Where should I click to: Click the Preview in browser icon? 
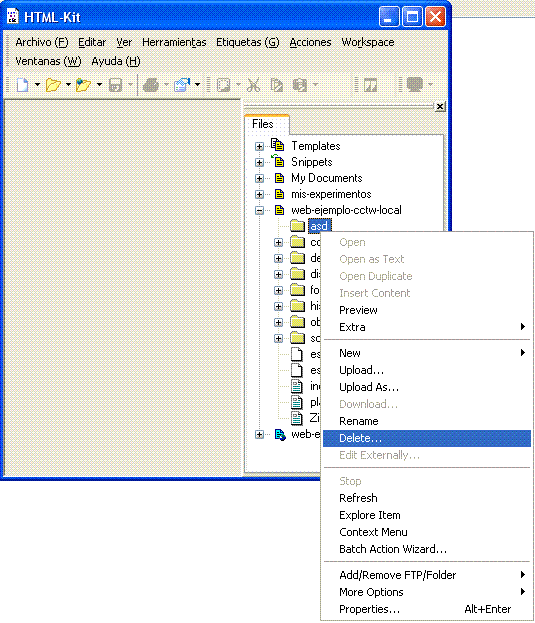182,85
